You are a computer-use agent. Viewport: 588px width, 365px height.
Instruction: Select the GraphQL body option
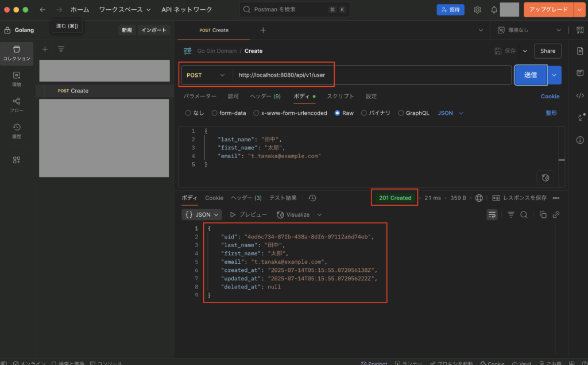(413, 113)
